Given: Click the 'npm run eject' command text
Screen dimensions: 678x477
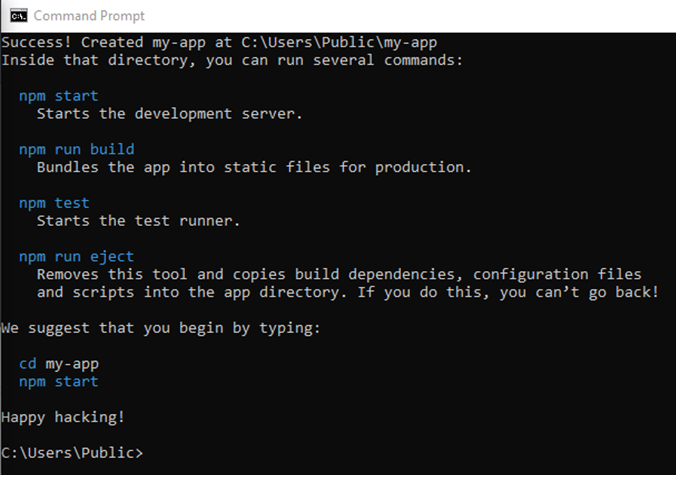Looking at the screenshot, I should point(77,257).
